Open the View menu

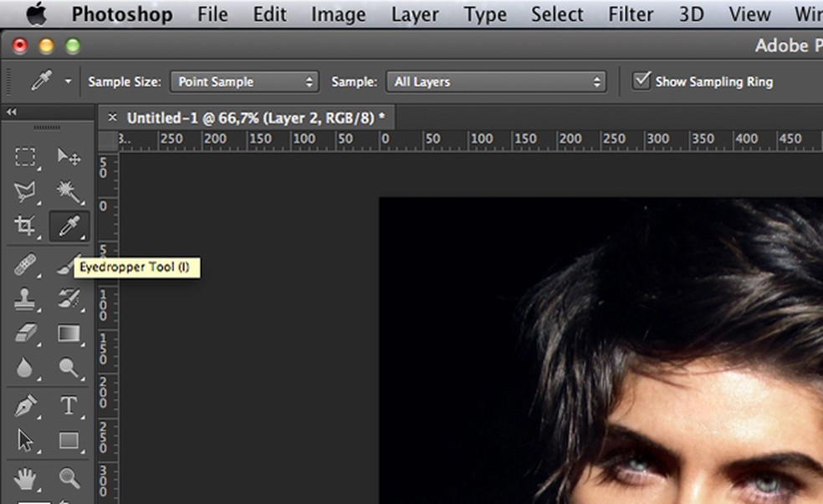(x=749, y=14)
